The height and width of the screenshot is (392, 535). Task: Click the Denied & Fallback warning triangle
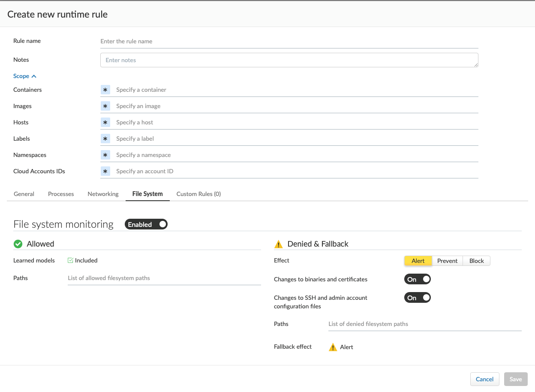click(279, 244)
